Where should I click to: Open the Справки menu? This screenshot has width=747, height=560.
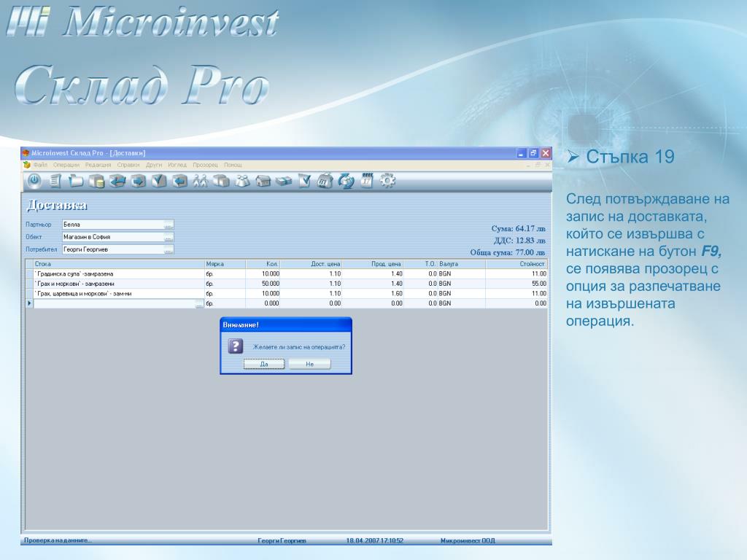click(x=128, y=165)
